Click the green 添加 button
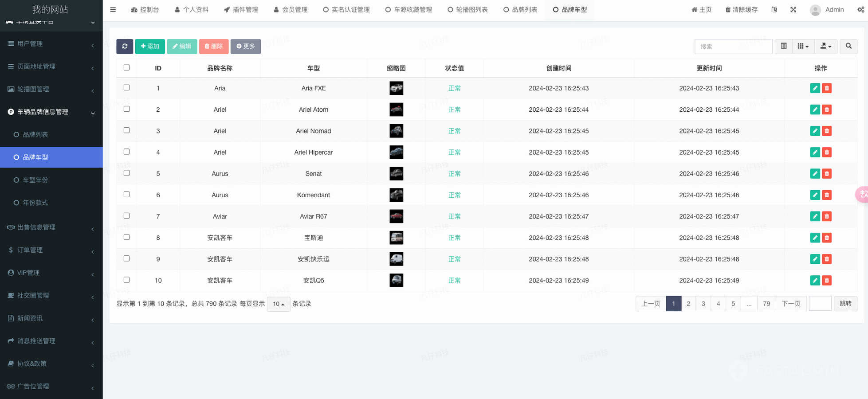868x399 pixels. pyautogui.click(x=150, y=46)
